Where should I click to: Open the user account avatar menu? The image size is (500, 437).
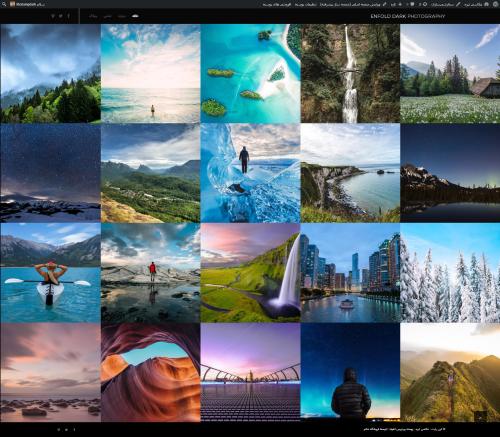click(12, 4)
